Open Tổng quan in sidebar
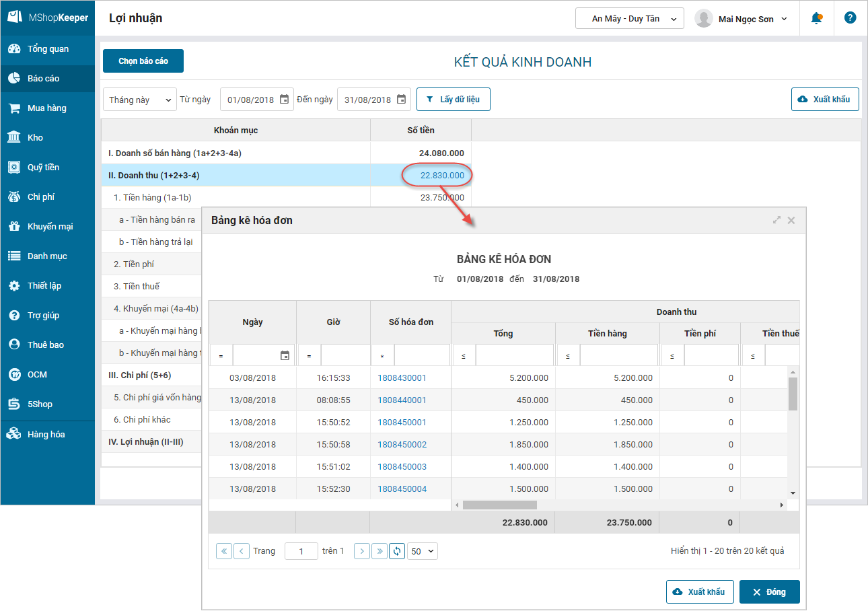The image size is (868, 611). [48, 49]
